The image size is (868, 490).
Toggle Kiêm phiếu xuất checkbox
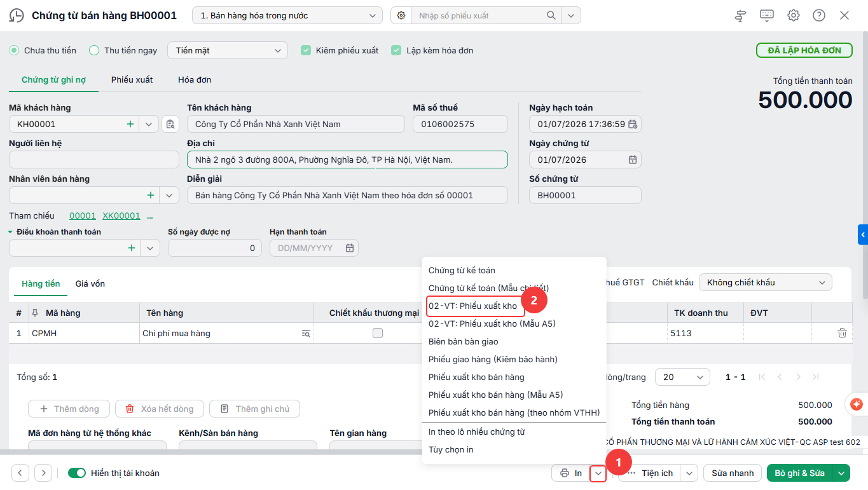click(306, 50)
